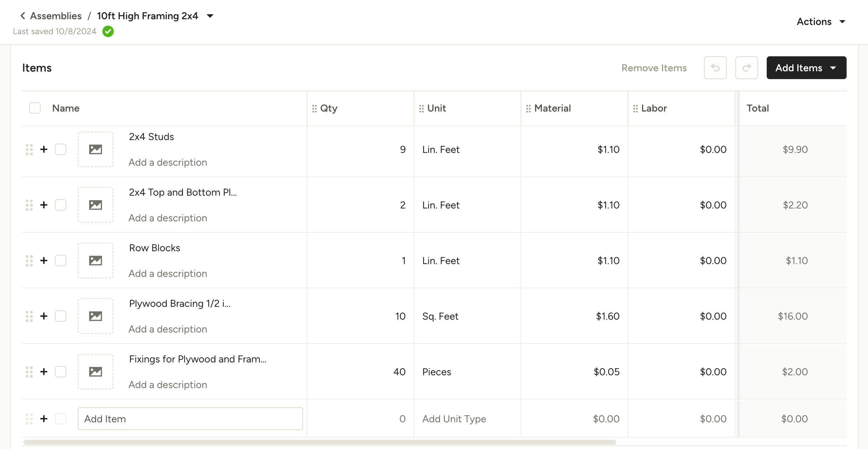Click plus icon on the Add Item row
Viewport: 868px width, 449px height.
(44, 419)
